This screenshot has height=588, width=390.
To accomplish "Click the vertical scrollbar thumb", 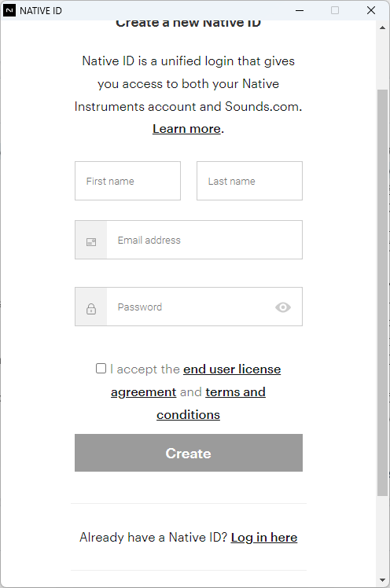I will point(382,292).
